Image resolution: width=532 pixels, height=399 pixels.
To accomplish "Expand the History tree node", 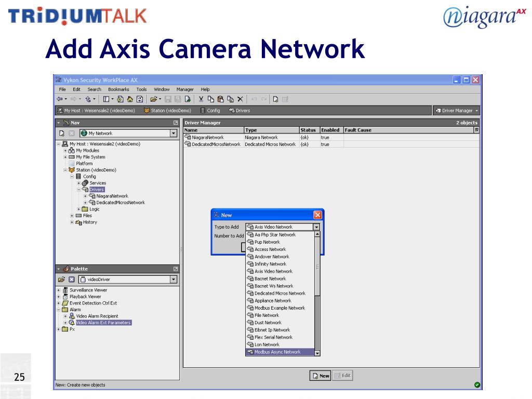I will point(72,222).
